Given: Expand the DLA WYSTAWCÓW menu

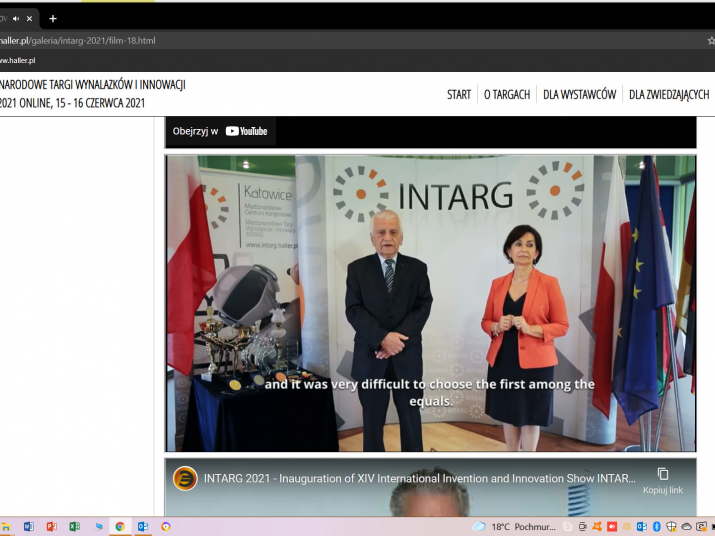Looking at the screenshot, I should coord(579,95).
